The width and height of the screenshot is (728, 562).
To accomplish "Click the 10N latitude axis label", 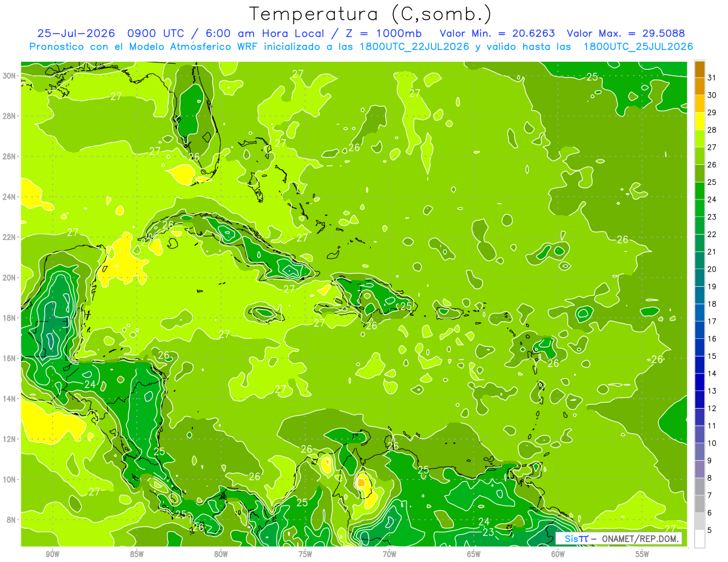I will (x=10, y=480).
